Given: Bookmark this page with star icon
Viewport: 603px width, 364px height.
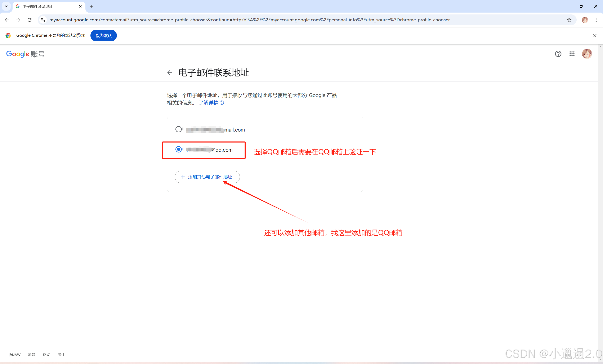Looking at the screenshot, I should pyautogui.click(x=569, y=20).
